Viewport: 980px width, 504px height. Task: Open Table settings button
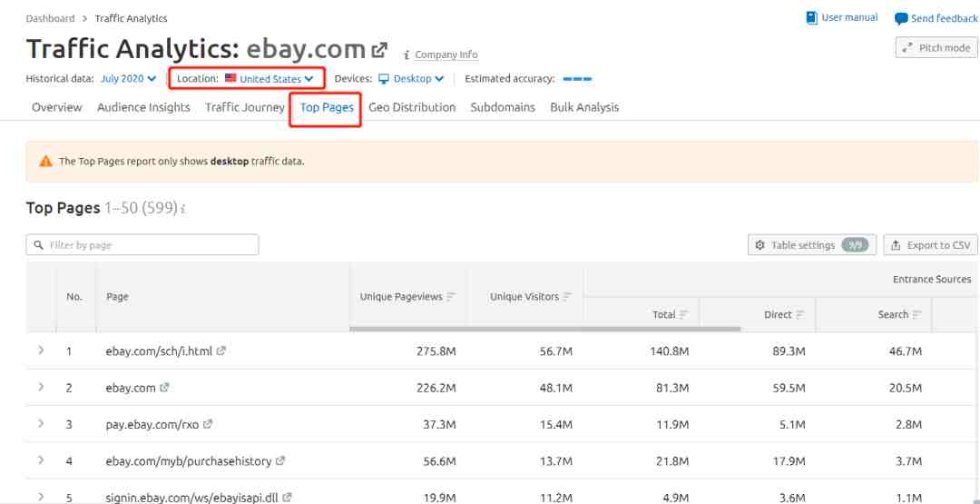pyautogui.click(x=812, y=245)
